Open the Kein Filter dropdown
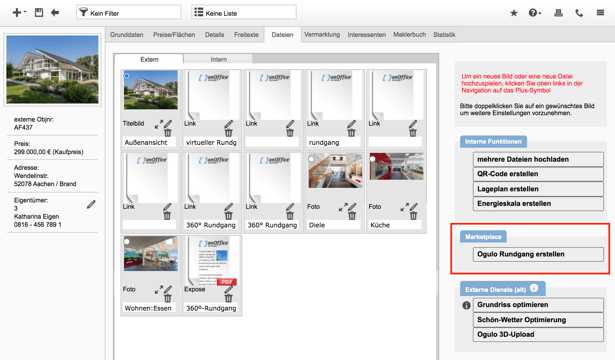 [x=129, y=12]
